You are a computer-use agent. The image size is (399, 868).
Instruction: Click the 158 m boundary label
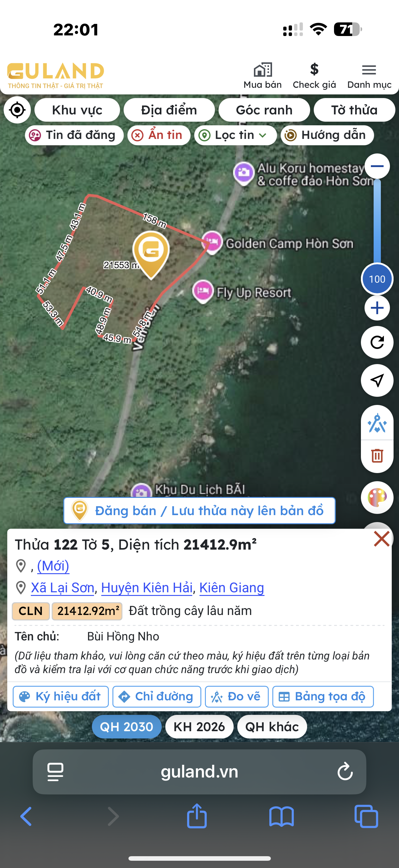[x=154, y=220]
